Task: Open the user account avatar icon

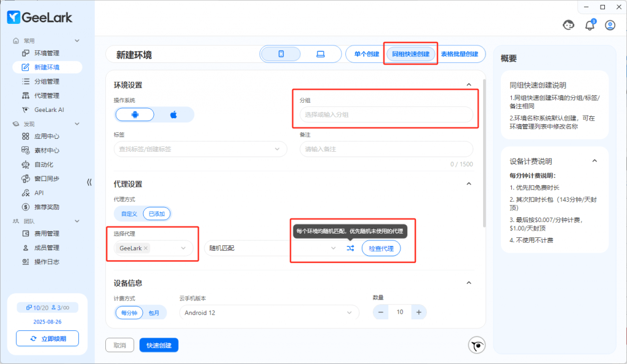Action: [x=610, y=25]
